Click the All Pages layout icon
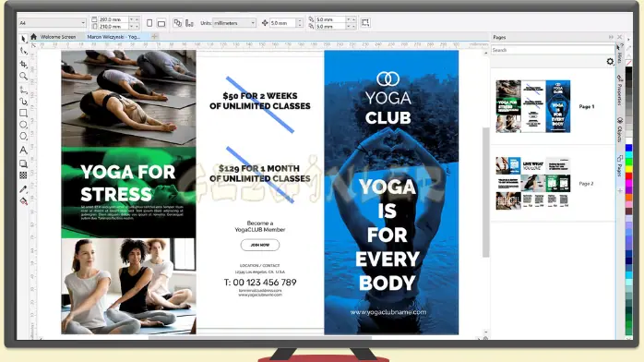 click(x=177, y=23)
